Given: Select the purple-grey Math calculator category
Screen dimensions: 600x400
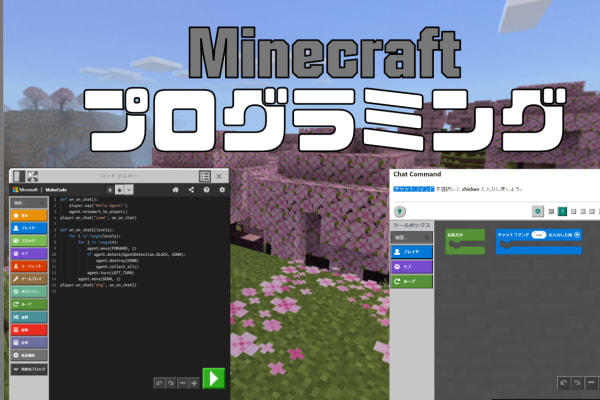Looking at the screenshot, I should pyautogui.click(x=29, y=342).
